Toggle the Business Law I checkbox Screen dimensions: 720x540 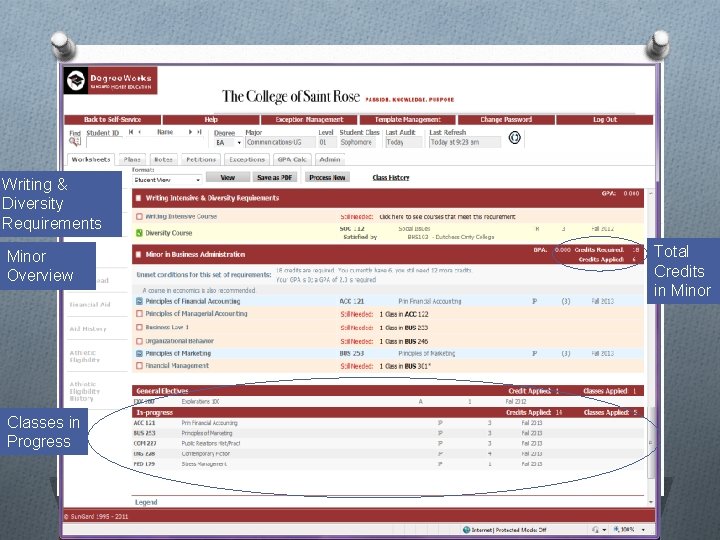140,327
